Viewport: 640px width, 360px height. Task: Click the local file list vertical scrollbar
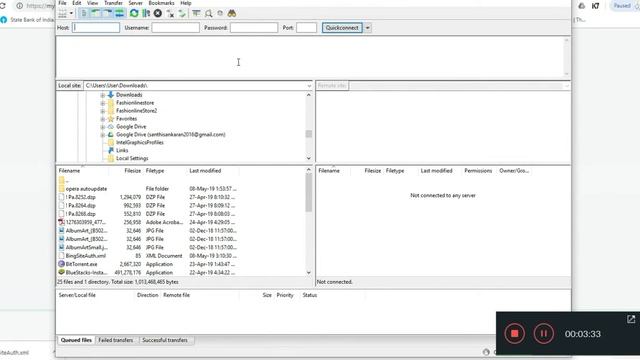click(309, 221)
